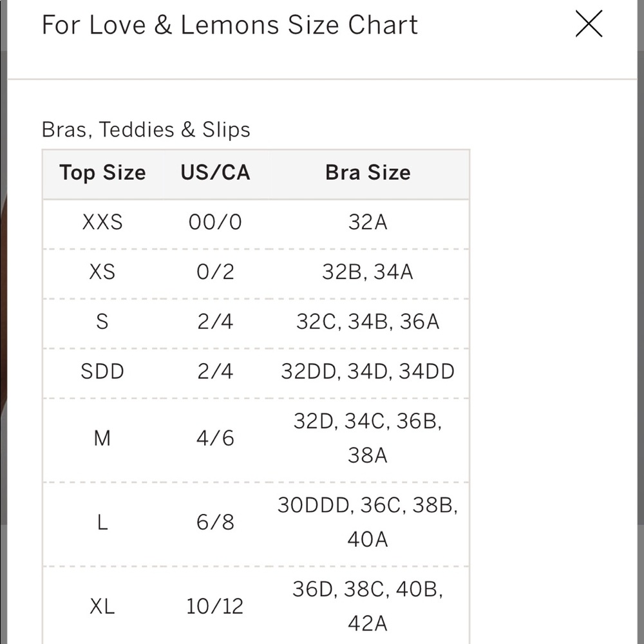The width and height of the screenshot is (644, 644).
Task: Click the M top size cell
Action: [102, 438]
